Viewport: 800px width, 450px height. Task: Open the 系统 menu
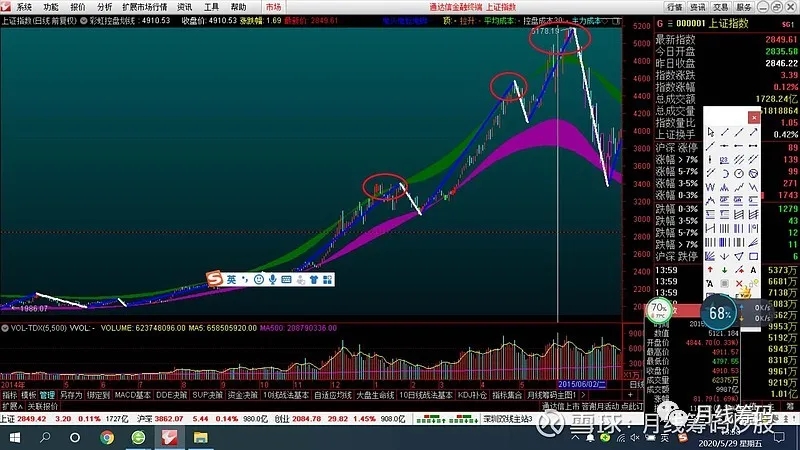click(23, 6)
